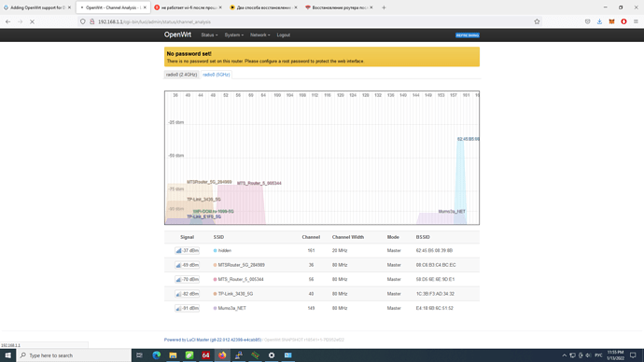The image size is (644, 362).
Task: Expand the Network dropdown menu
Action: pos(260,35)
